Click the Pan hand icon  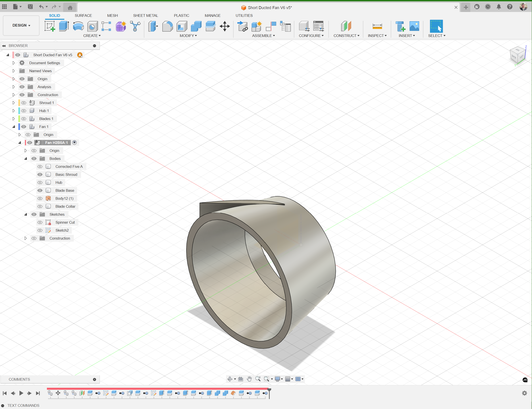pyautogui.click(x=249, y=379)
